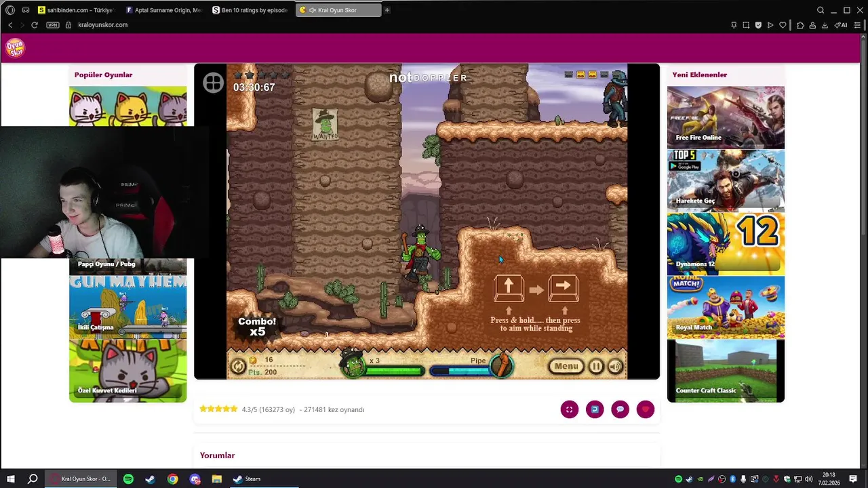Click the Yorumlar section heading
The height and width of the screenshot is (488, 868).
(x=218, y=455)
